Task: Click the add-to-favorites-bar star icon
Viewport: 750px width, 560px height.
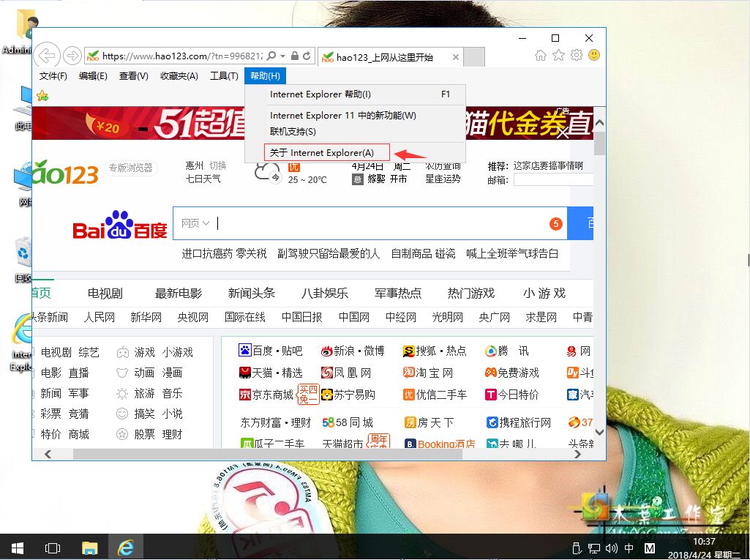Action: point(42,96)
